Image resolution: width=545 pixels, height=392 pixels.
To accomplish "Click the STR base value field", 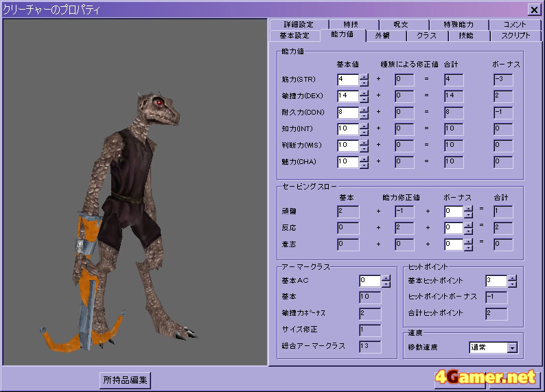I will pos(348,80).
